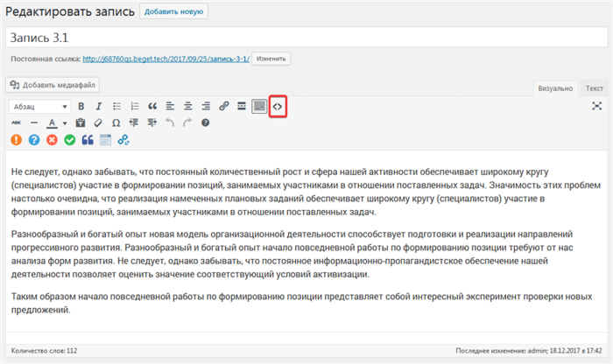Clear formatting with the eraser icon
This screenshot has height=364, width=613.
[98, 123]
